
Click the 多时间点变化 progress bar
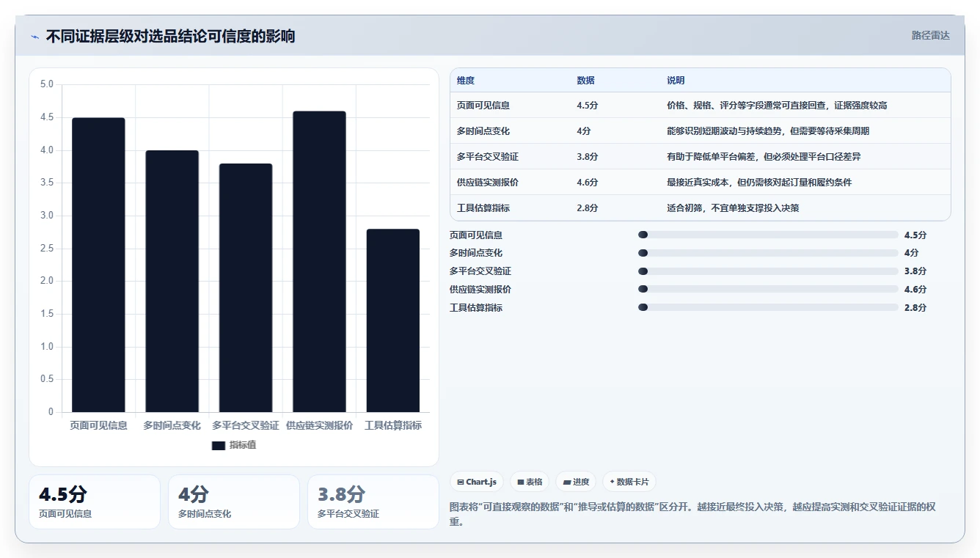coord(768,253)
